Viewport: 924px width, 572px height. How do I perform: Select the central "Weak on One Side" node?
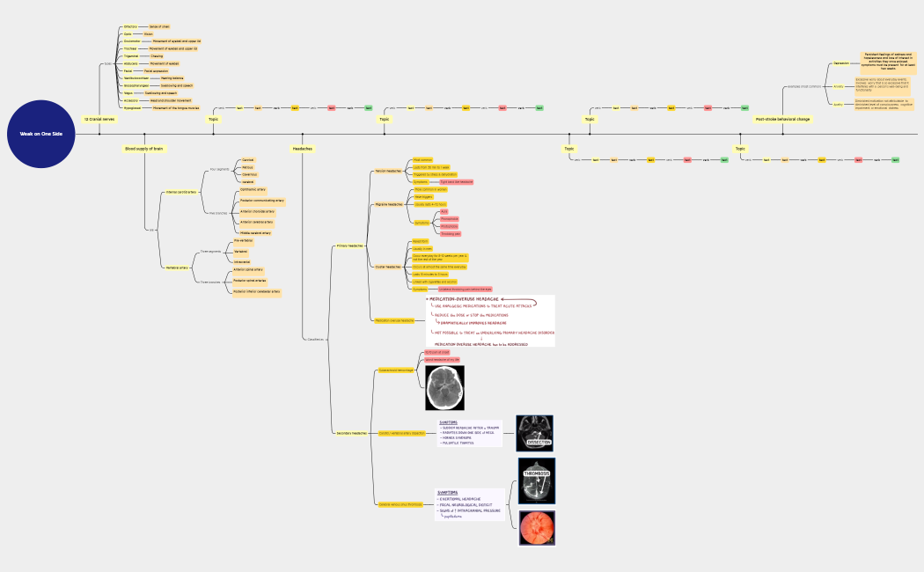[x=40, y=134]
